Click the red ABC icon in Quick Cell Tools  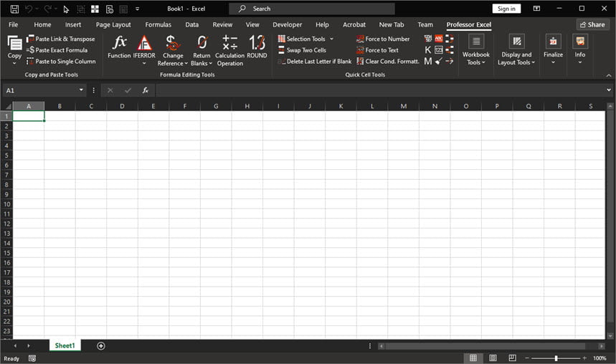click(439, 39)
